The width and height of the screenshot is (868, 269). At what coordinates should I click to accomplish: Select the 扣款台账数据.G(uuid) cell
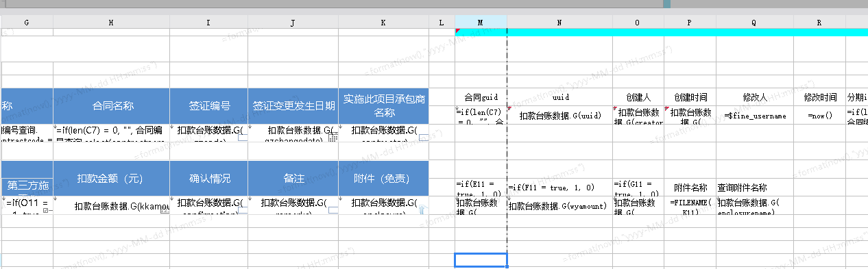click(x=559, y=116)
